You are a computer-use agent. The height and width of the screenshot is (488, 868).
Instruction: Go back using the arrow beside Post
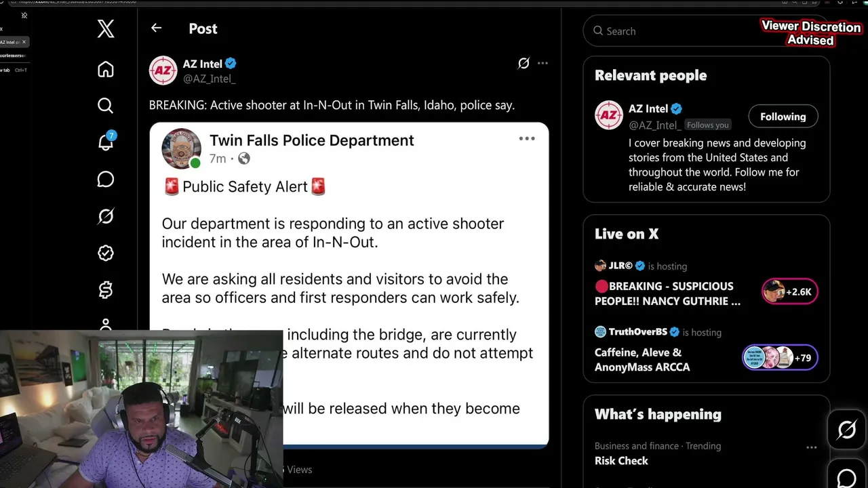click(x=157, y=28)
